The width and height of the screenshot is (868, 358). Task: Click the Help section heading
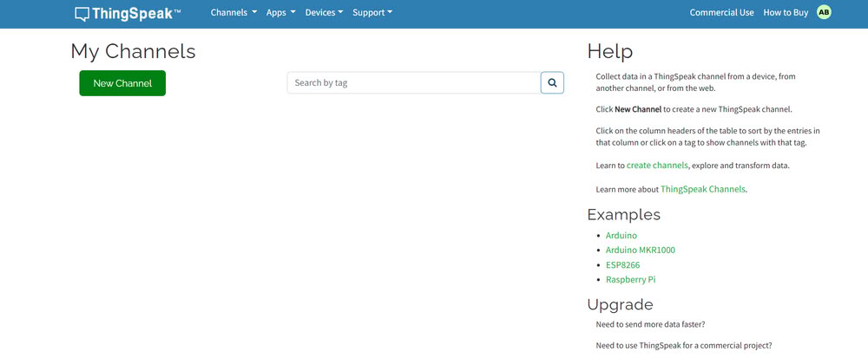[609, 51]
